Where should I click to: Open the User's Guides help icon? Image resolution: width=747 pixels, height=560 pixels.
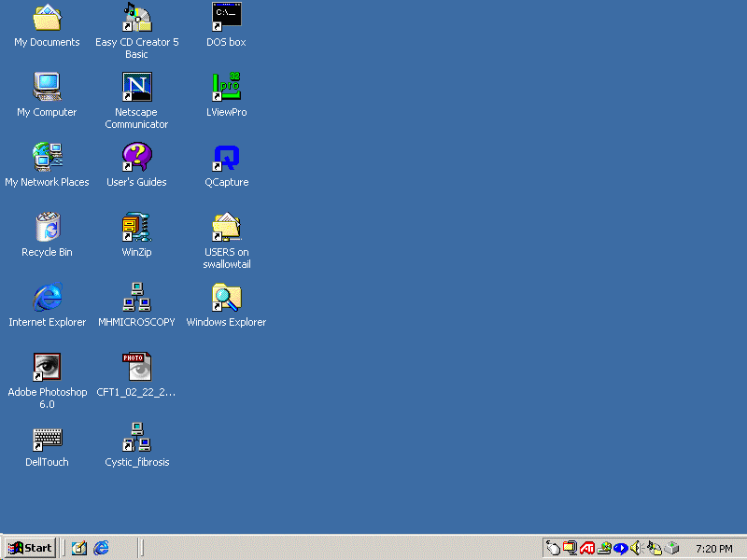(x=136, y=158)
